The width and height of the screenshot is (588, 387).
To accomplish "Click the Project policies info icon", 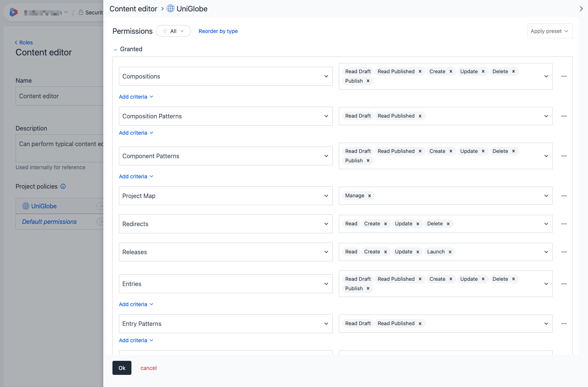I will coord(63,186).
